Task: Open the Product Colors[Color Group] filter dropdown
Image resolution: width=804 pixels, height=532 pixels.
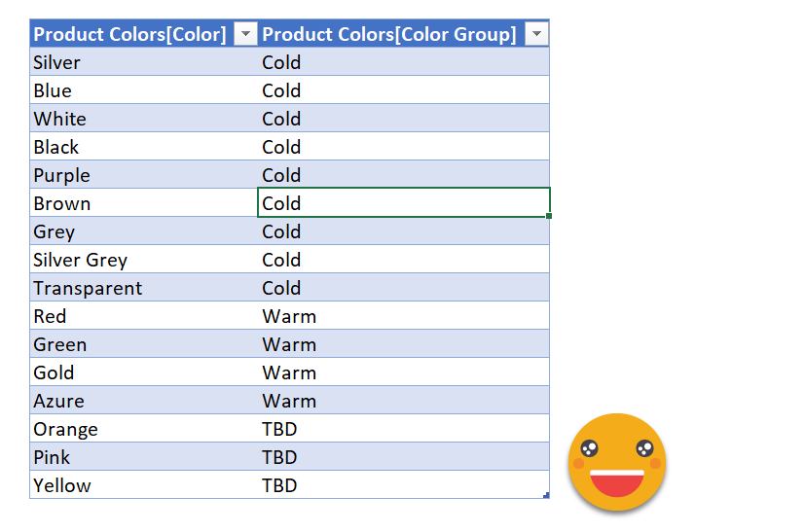Action: [536, 35]
